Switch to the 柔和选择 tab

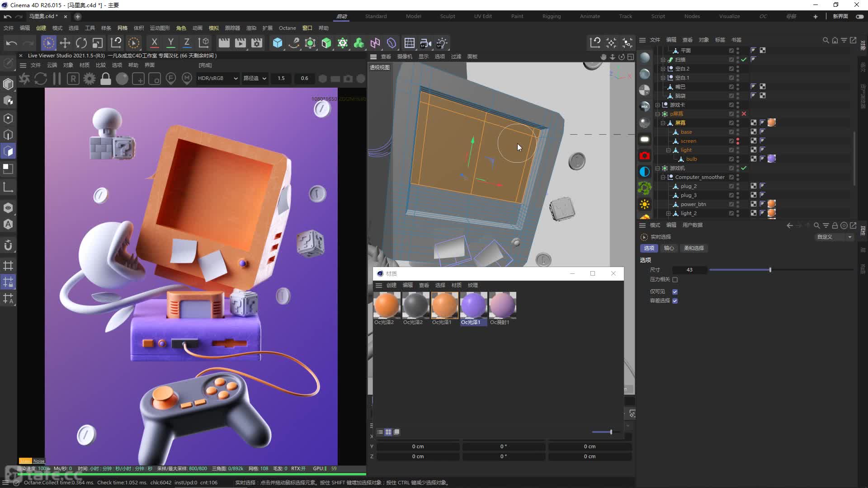pyautogui.click(x=693, y=248)
